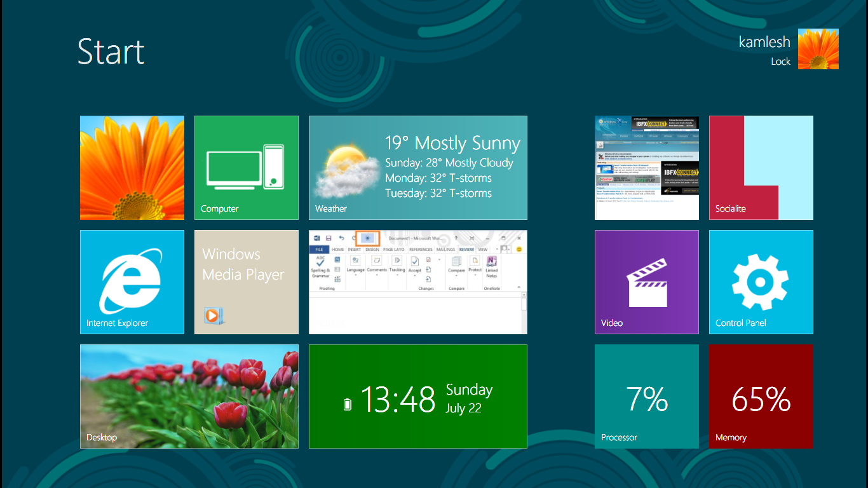
Task: Click the Save icon on Word's Quick Access Toolbar
Action: [329, 238]
